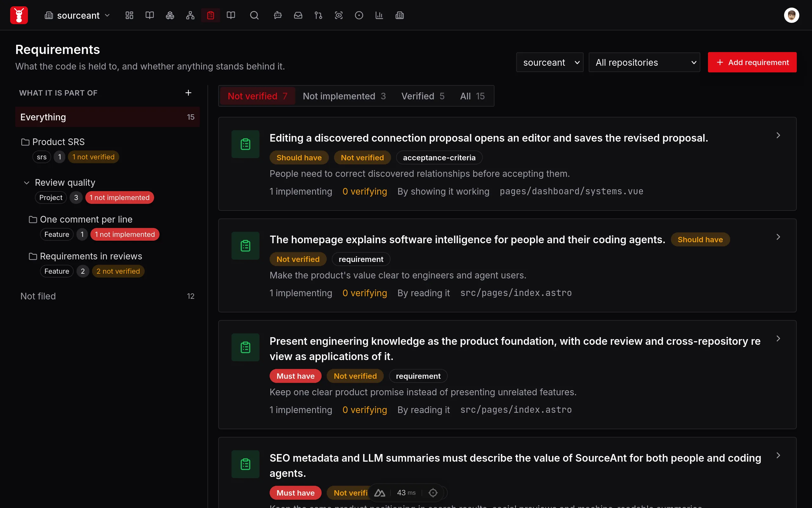Open the circle dot issues icon
Image resolution: width=812 pixels, height=508 pixels.
359,15
